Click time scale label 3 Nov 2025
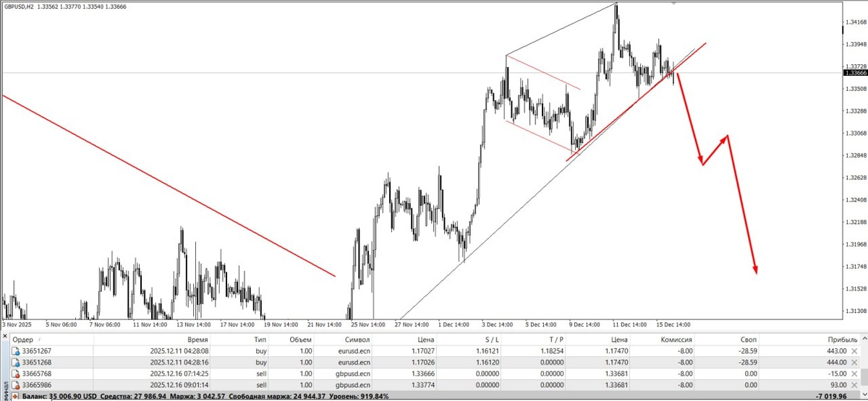This screenshot has width=868, height=401. (15, 324)
